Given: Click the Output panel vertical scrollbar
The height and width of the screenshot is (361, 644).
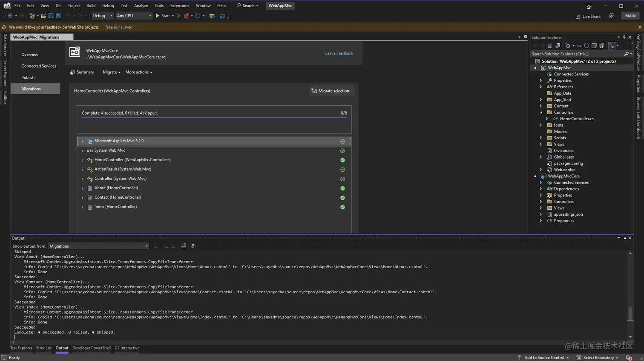Looking at the screenshot, I should pos(630,312).
